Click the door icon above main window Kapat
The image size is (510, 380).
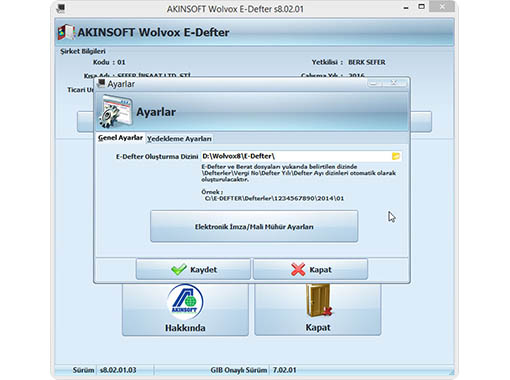(319, 300)
